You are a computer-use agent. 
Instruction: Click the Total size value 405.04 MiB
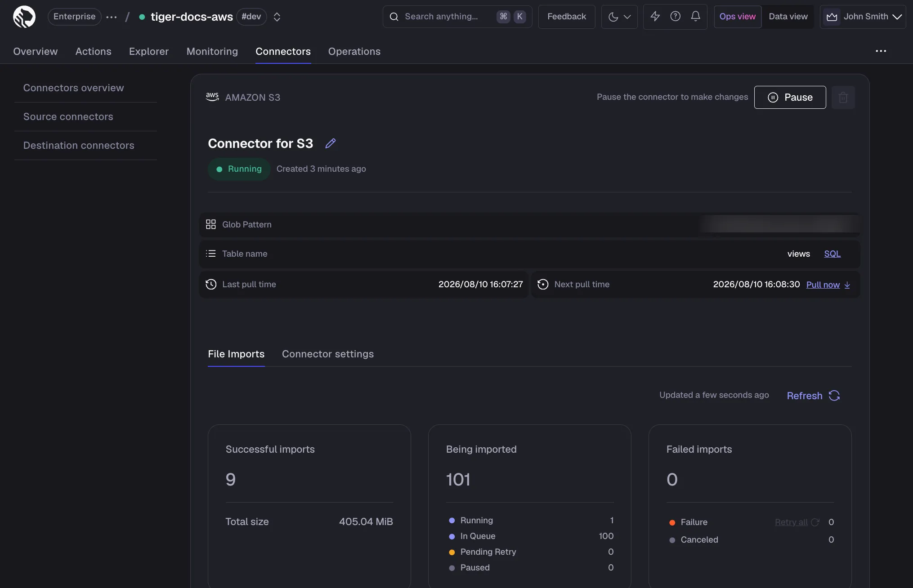click(x=366, y=522)
